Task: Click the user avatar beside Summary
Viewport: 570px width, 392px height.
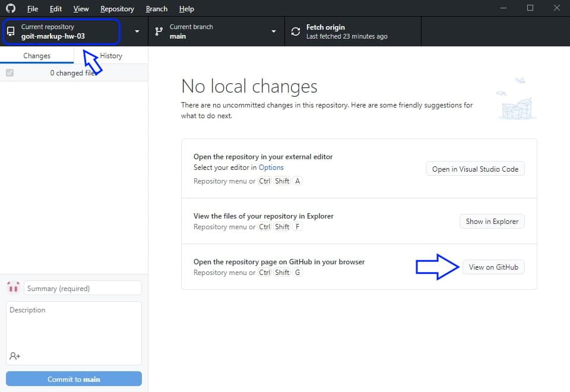Action: pyautogui.click(x=13, y=288)
